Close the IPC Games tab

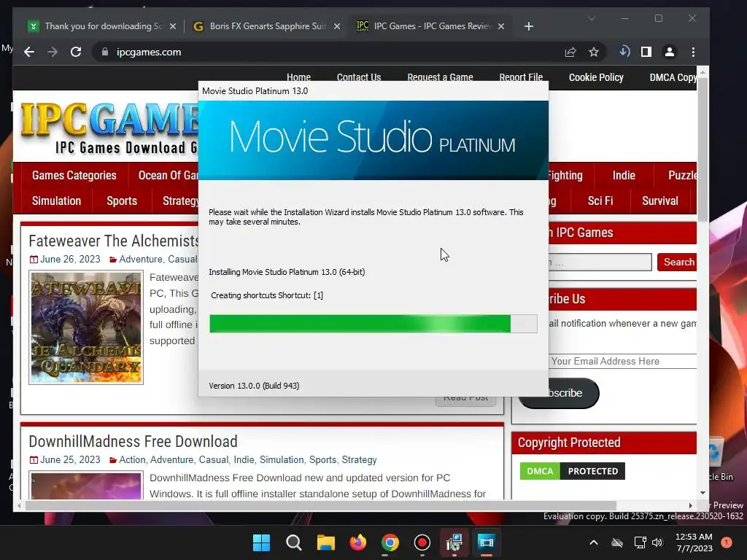(x=501, y=26)
